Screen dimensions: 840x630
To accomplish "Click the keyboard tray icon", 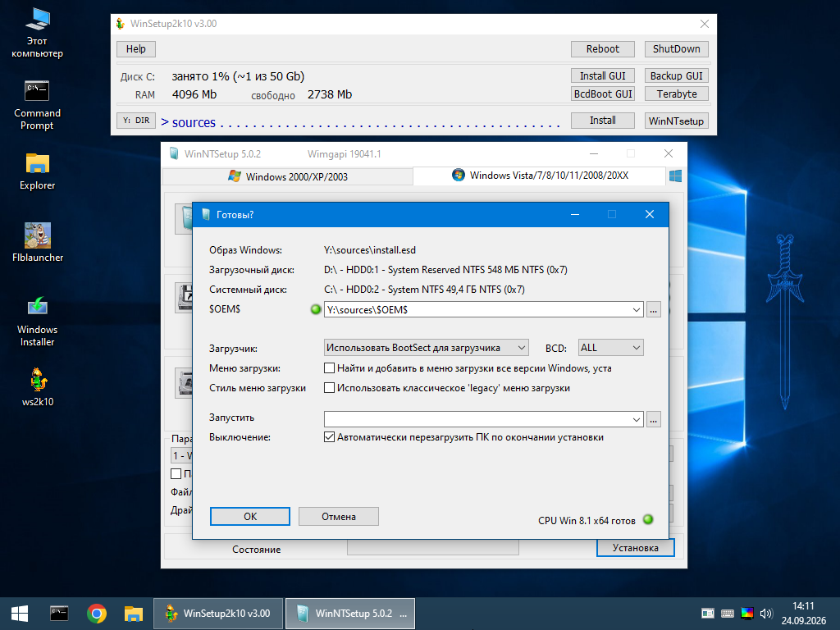I will (728, 614).
